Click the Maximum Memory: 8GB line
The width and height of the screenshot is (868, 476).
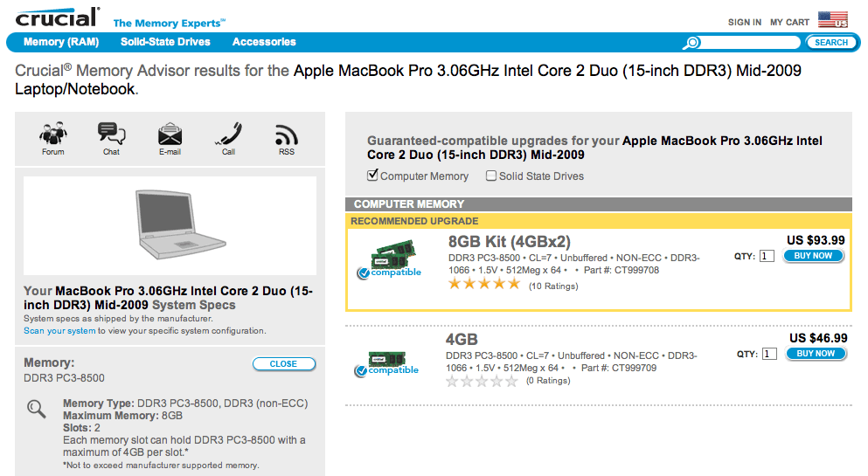point(123,416)
